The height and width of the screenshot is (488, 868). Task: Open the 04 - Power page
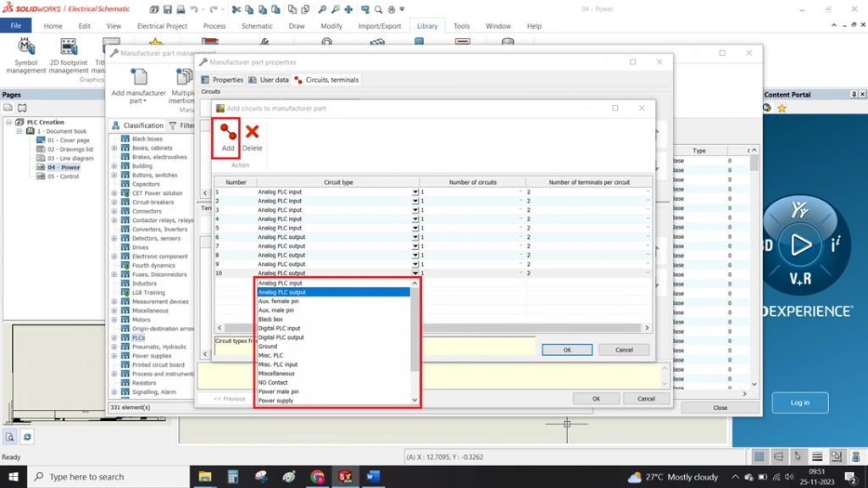[x=63, y=167]
